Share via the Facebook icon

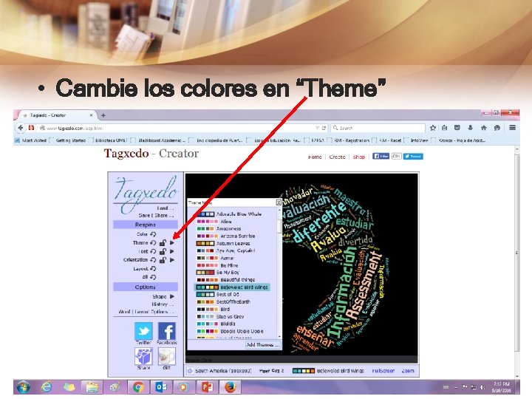(167, 331)
